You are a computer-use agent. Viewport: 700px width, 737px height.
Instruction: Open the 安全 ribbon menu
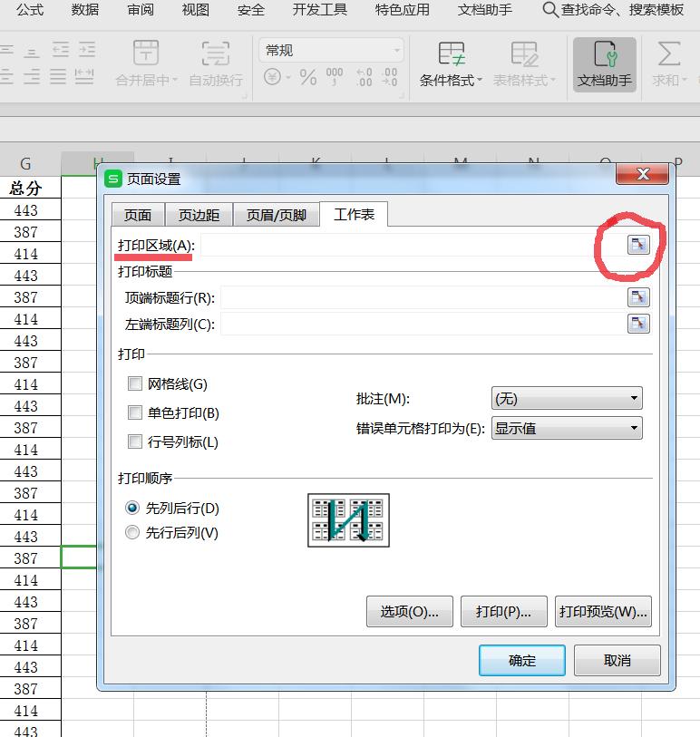[251, 10]
